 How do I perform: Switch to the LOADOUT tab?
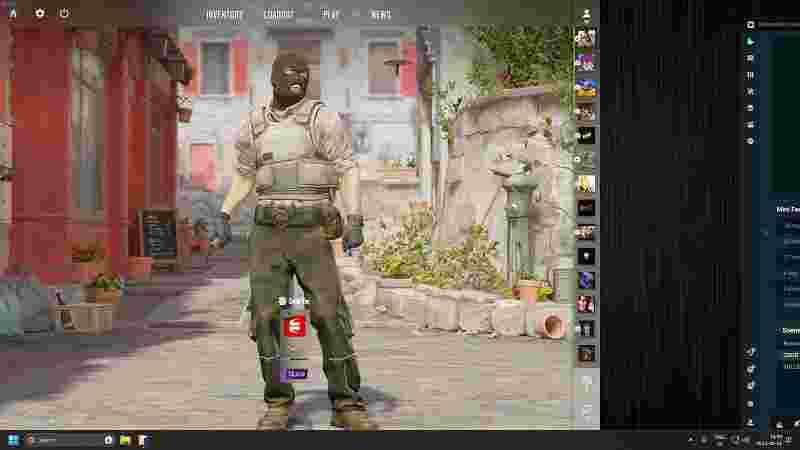pyautogui.click(x=279, y=15)
